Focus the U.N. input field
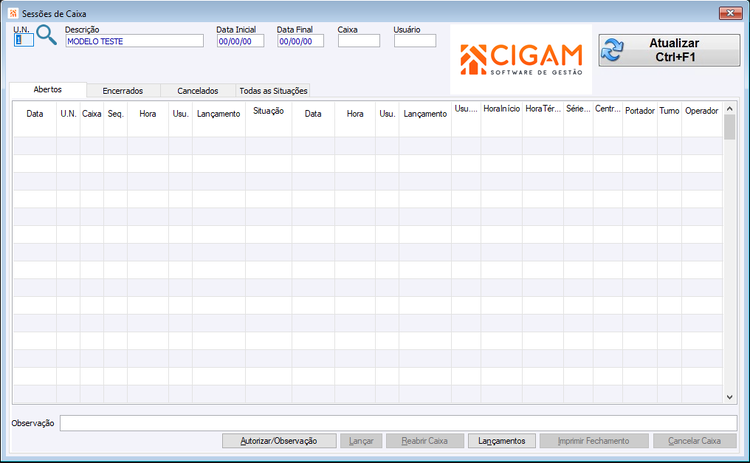Screen dimensions: 750x463 click(24, 40)
